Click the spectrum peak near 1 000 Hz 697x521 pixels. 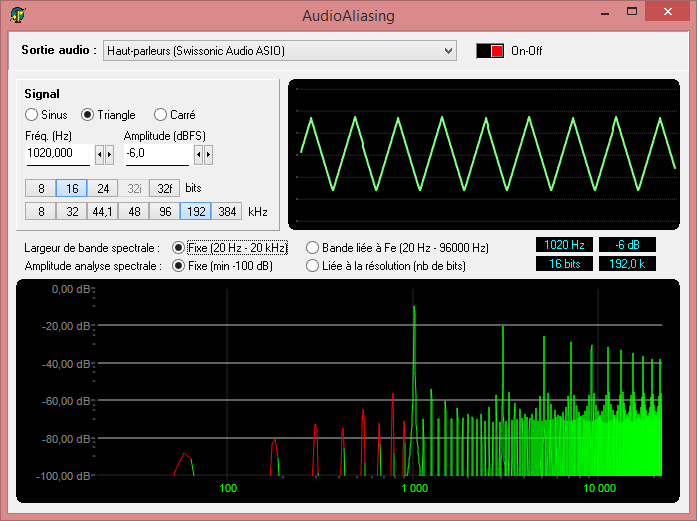pos(414,310)
